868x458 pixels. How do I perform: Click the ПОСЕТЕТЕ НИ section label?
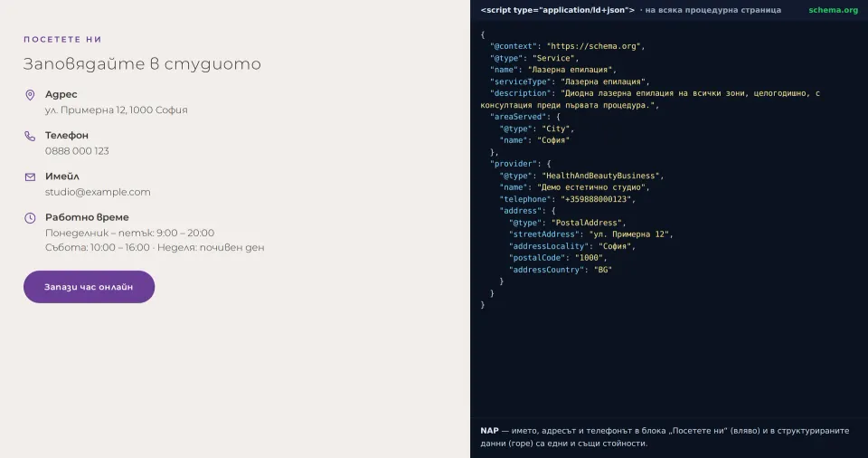point(62,39)
